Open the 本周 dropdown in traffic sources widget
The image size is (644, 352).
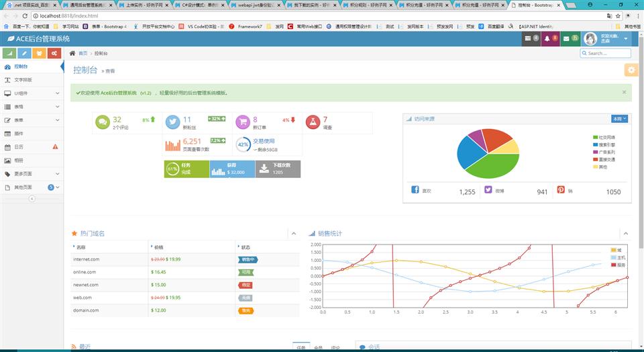tap(619, 119)
